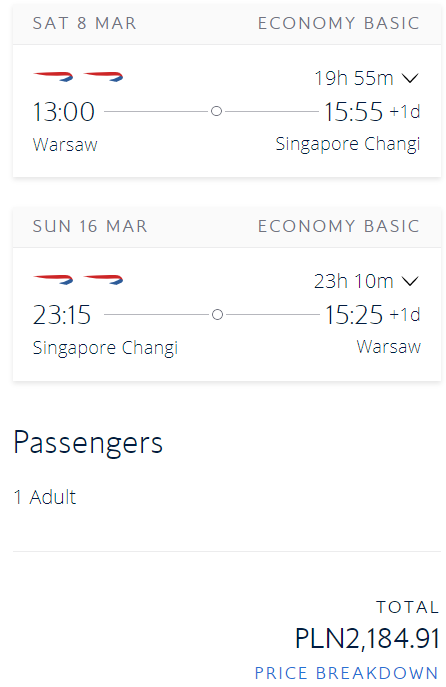Image resolution: width=446 pixels, height=687 pixels.
Task: Expand return flight details chevron beside 23h 10m
Action: (x=411, y=281)
